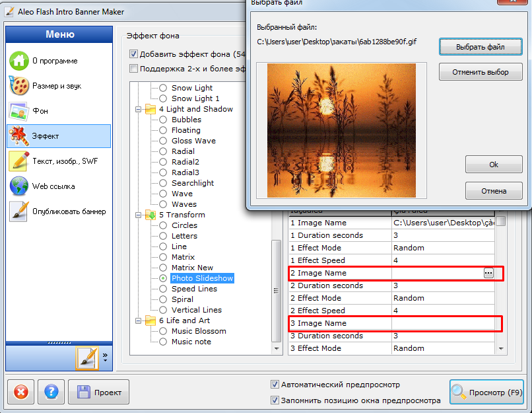
Task: Select the Vertical Lines effect label
Action: (197, 310)
